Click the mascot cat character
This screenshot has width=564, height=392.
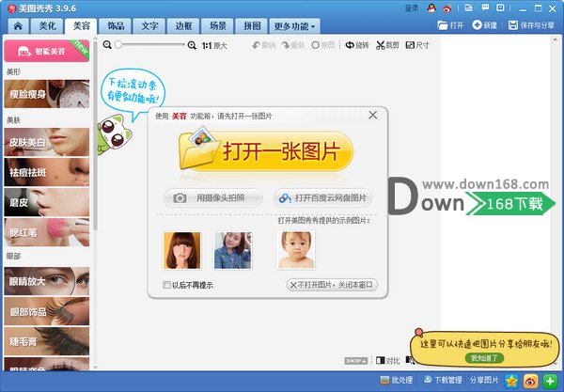click(x=114, y=134)
